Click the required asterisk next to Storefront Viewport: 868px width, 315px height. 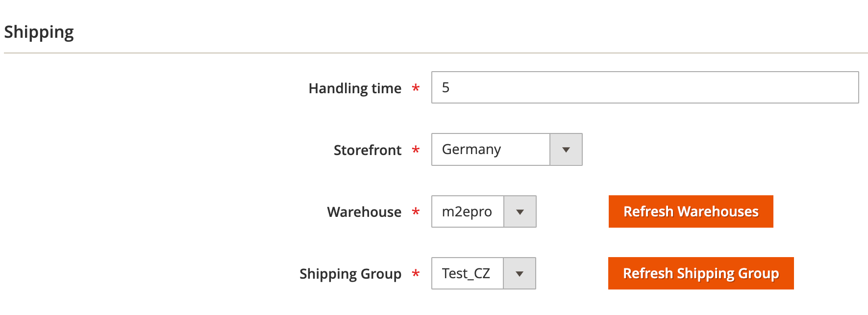416,150
